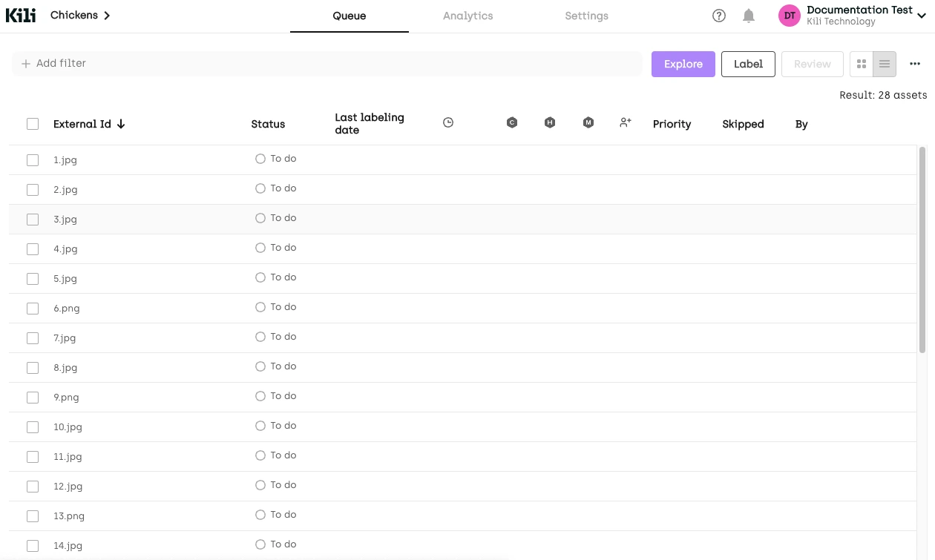Open the three-dot more options menu
935x560 pixels.
[x=915, y=65]
